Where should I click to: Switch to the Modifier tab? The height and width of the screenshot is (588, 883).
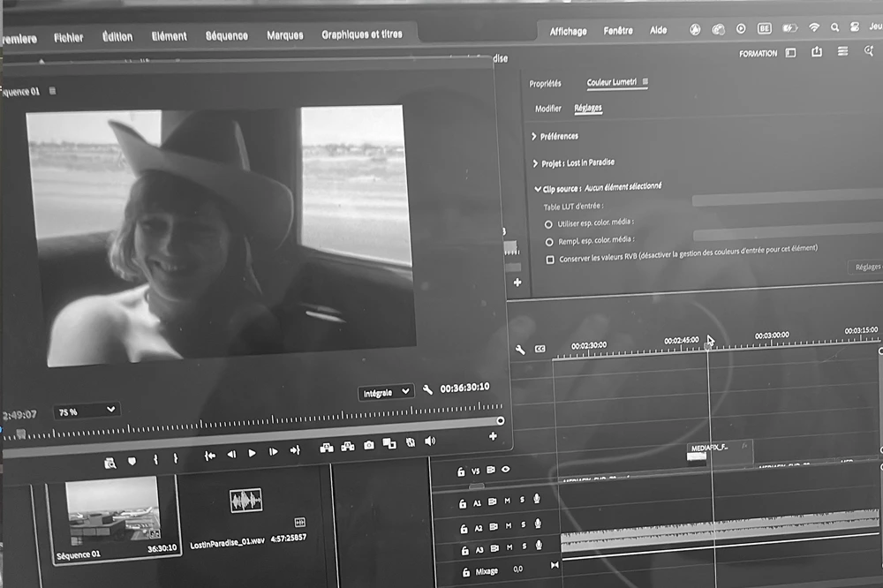point(548,108)
